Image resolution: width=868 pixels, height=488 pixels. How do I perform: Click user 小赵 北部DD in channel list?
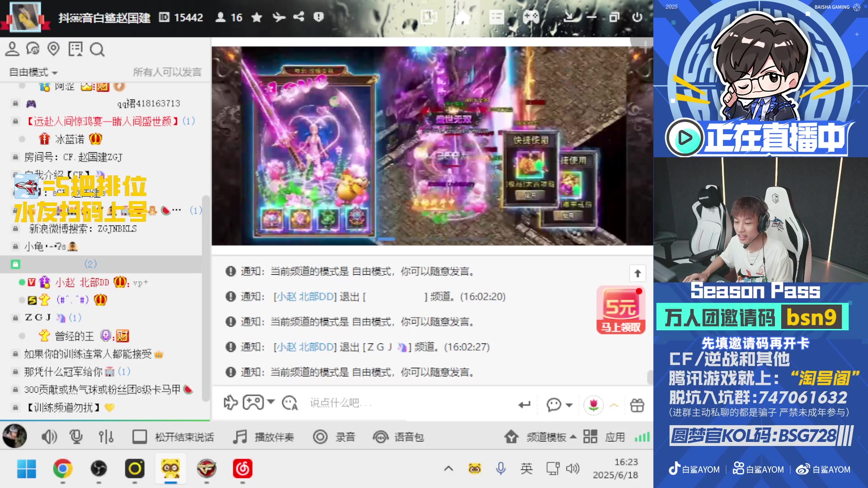click(x=82, y=282)
